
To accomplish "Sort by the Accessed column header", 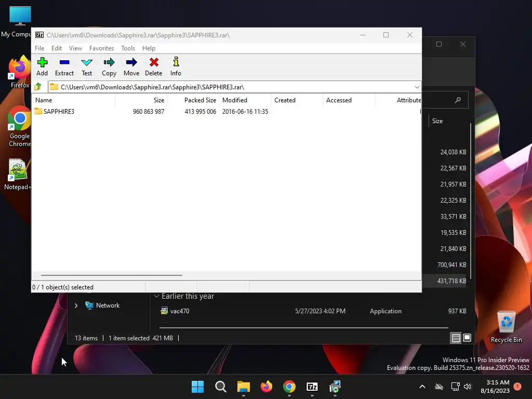I will 349,100.
